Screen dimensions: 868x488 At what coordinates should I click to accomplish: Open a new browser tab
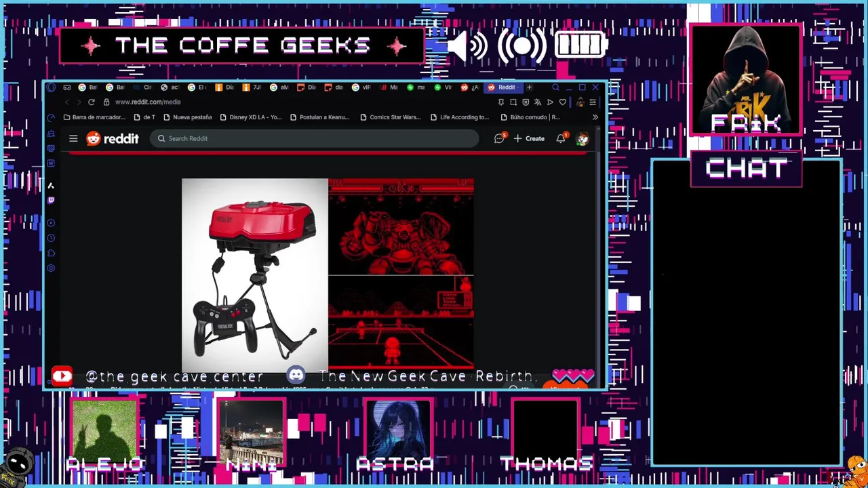tap(530, 87)
